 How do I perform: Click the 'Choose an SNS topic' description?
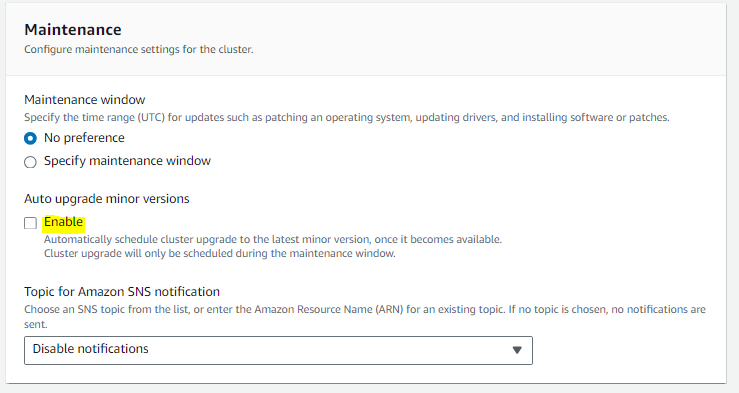click(x=365, y=317)
